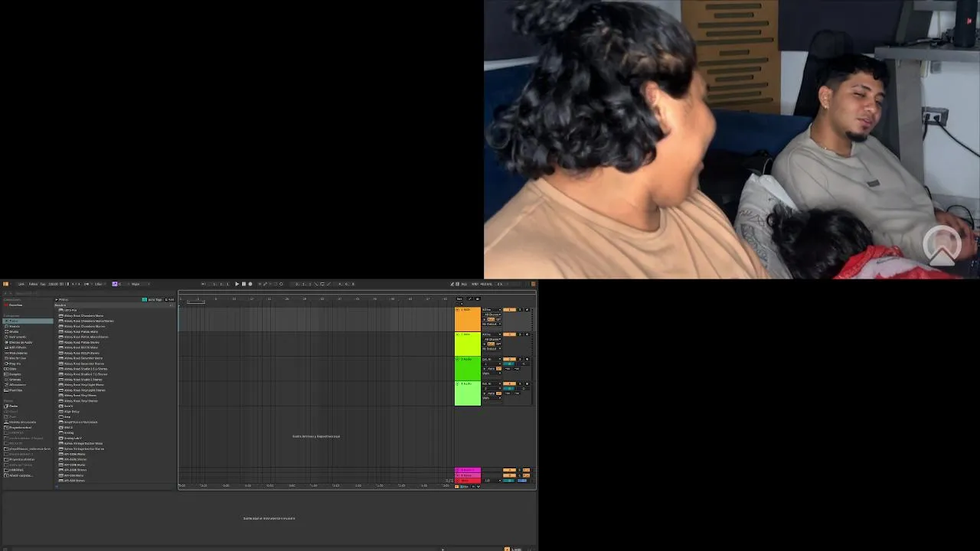
Task: Open the Sounds category in browser
Action: [28, 326]
